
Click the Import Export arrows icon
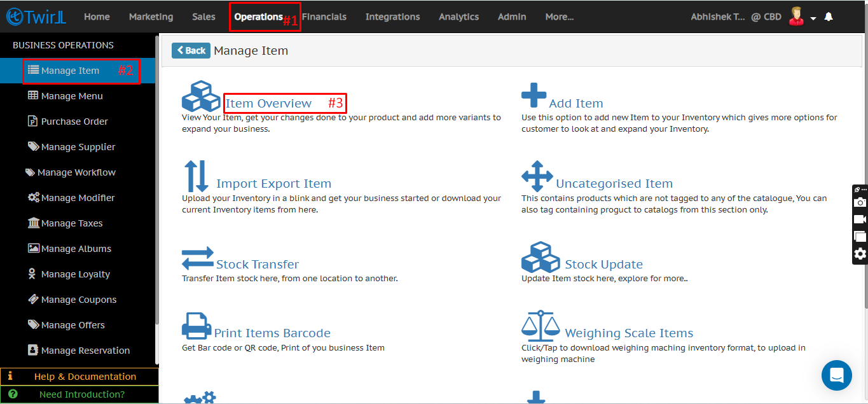196,176
